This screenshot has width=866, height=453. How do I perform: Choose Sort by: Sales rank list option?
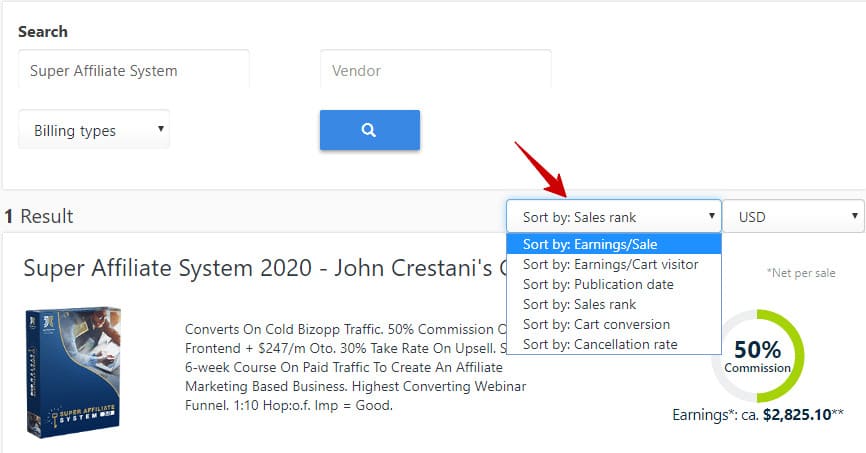(614, 304)
